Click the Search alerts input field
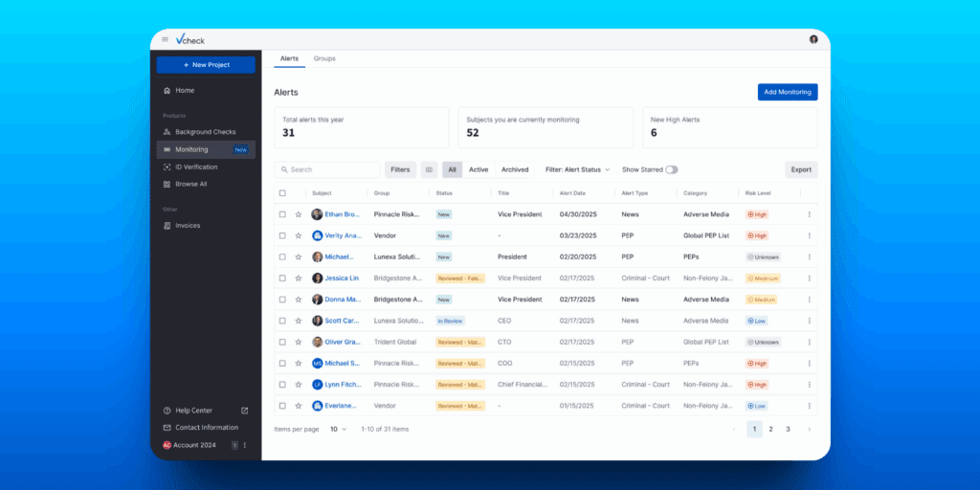The width and height of the screenshot is (980, 490). (x=330, y=169)
